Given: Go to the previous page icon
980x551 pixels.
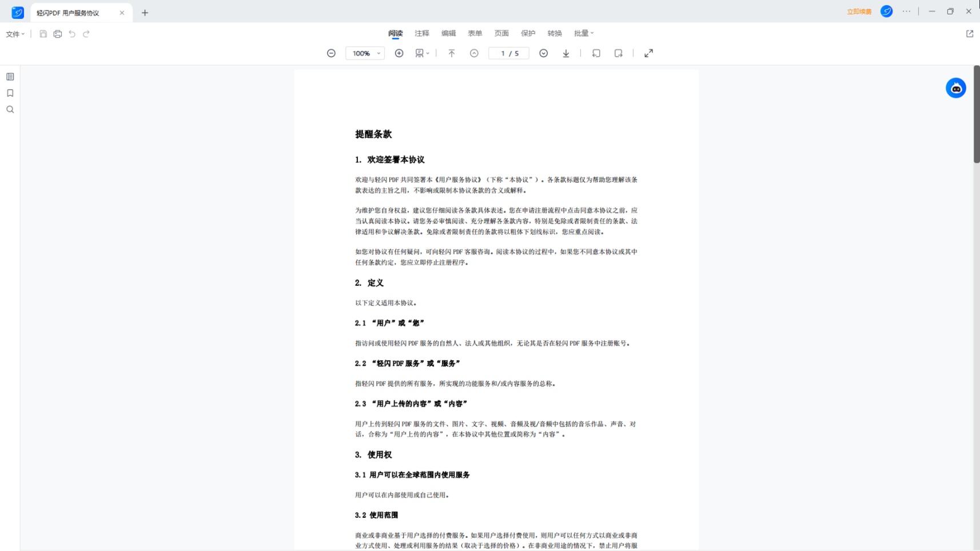Looking at the screenshot, I should coord(474,53).
